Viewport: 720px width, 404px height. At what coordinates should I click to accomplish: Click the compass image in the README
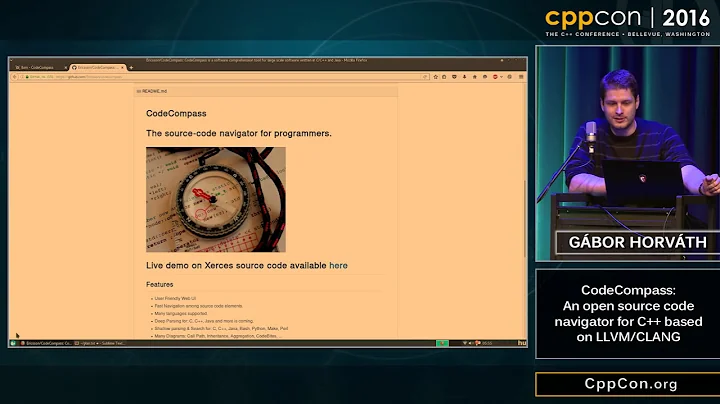[216, 199]
